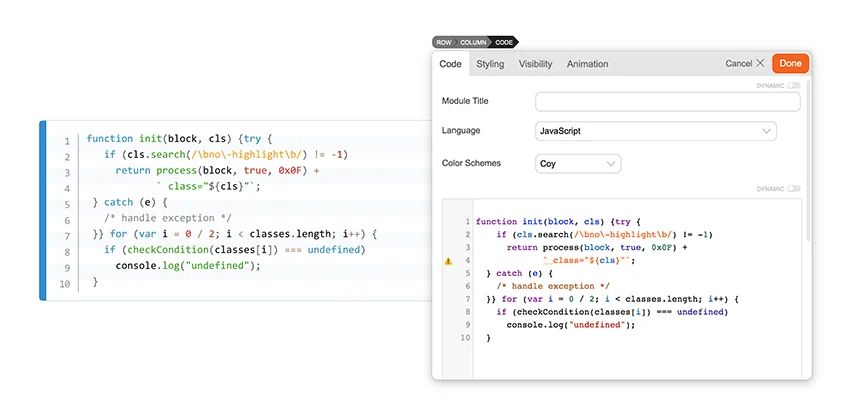Open the Visibility tab
The height and width of the screenshot is (418, 850).
pyautogui.click(x=535, y=64)
